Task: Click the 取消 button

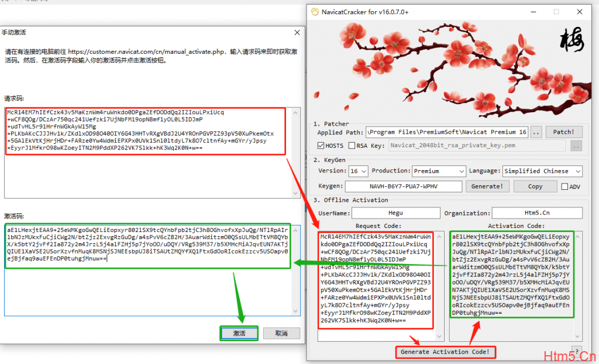Action: [281, 334]
